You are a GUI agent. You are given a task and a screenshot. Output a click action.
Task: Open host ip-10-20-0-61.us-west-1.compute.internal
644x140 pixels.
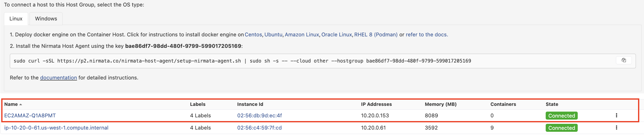pyautogui.click(x=56, y=128)
